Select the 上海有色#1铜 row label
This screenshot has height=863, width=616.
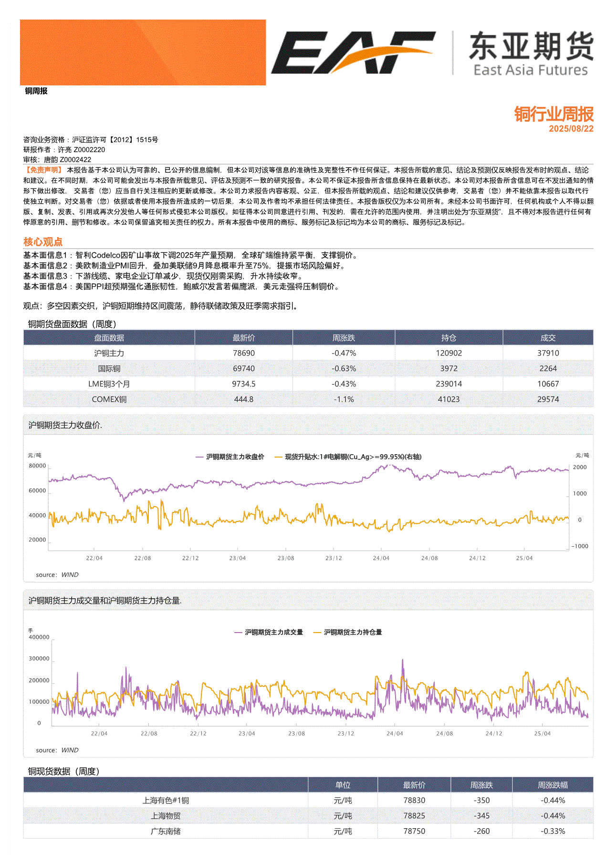point(166,801)
